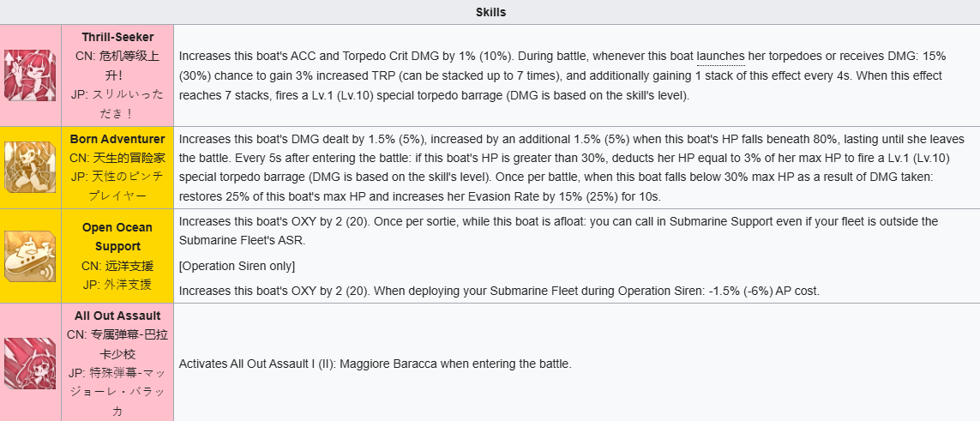Click Open Ocean Support's Chinese name 远洋支援
The height and width of the screenshot is (421, 980).
click(117, 266)
